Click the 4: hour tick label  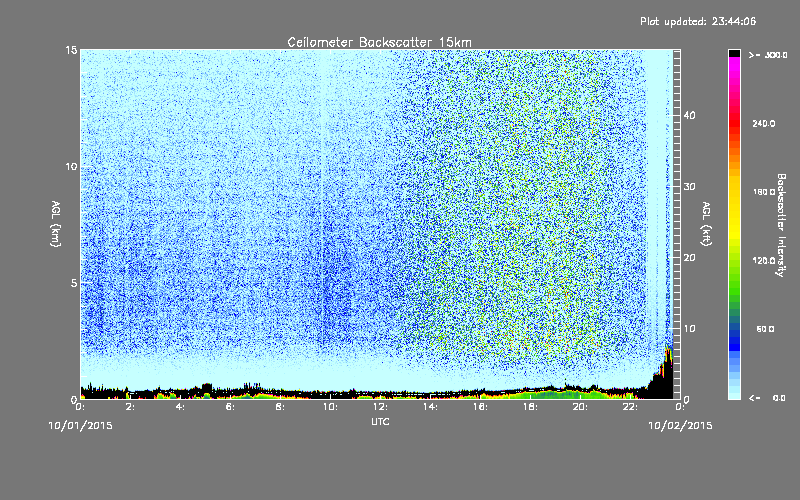click(x=181, y=407)
